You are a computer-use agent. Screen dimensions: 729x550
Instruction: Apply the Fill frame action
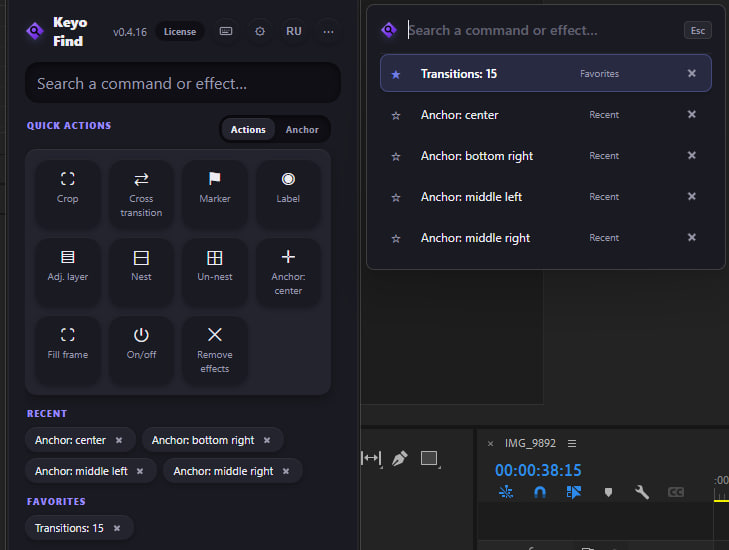click(x=67, y=351)
